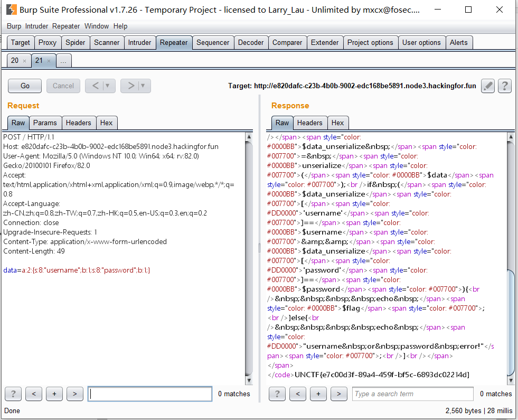Switch to response Headers tab
Image resolution: width=518 pixels, height=420 pixels.
(309, 123)
